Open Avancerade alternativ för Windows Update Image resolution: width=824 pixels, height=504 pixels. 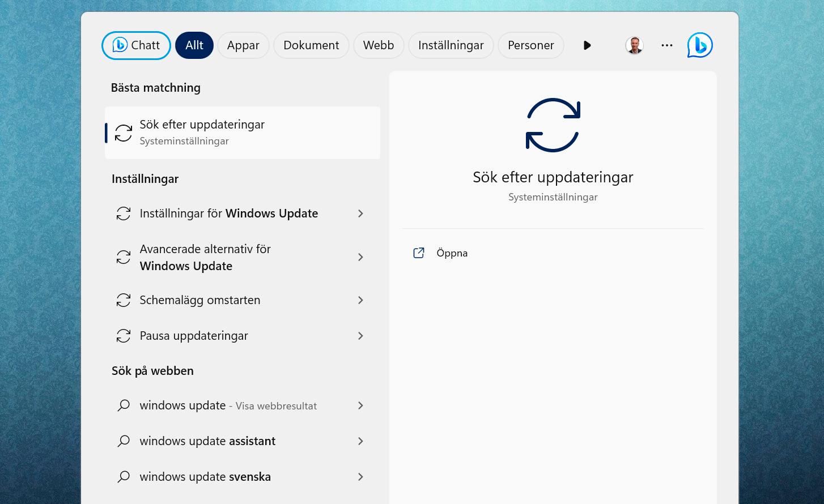pos(243,257)
